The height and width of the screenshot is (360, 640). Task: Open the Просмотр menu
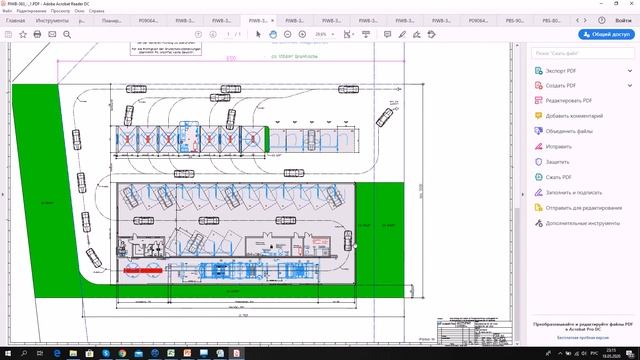60,11
